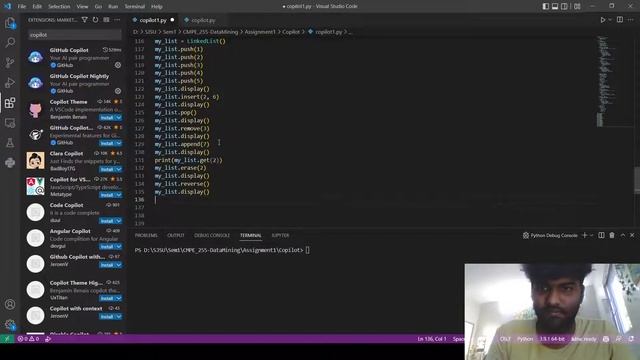Viewport: 640px width, 360px height.
Task: Open the Run and Debug view
Action: pos(10,82)
